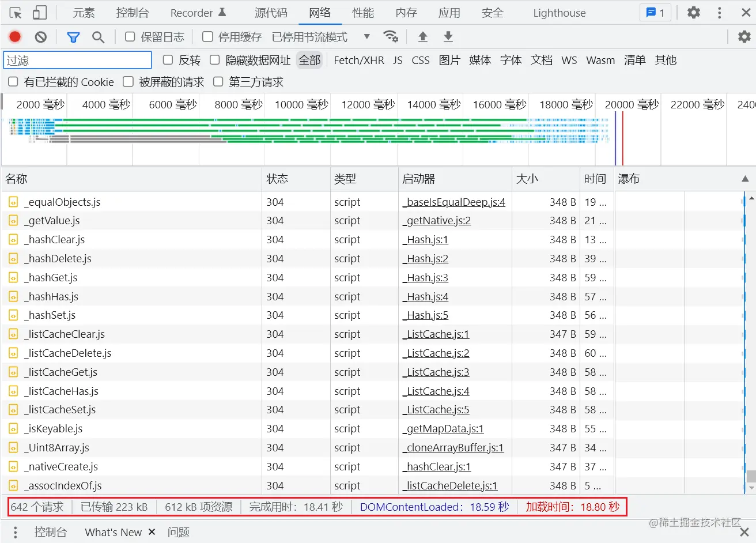
Task: Open the Lighthouse tab
Action: click(x=560, y=13)
